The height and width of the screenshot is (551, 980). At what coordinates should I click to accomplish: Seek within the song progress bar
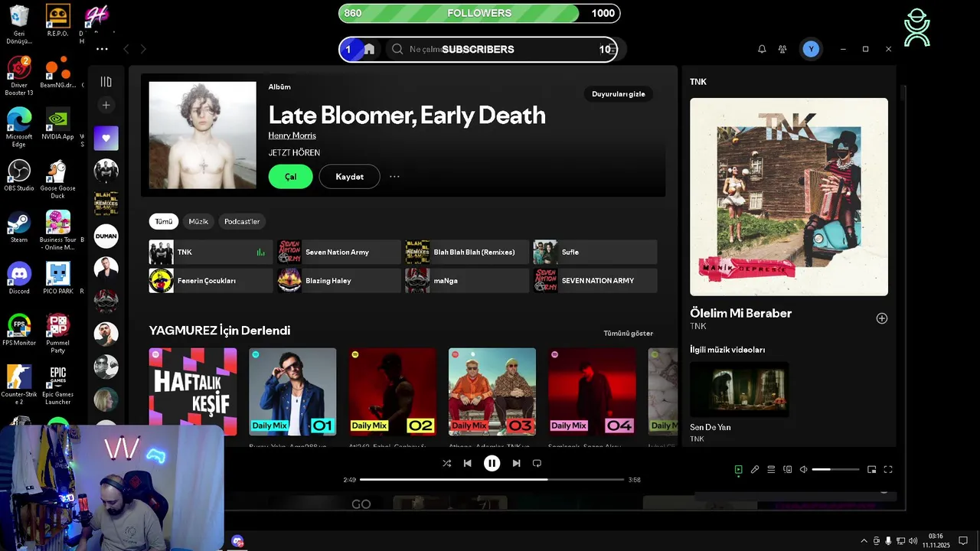[492, 480]
